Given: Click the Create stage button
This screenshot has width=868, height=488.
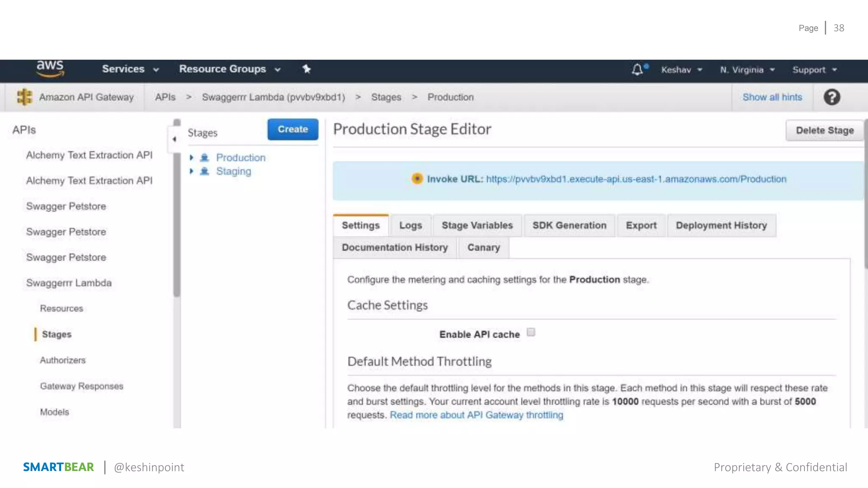Looking at the screenshot, I should [x=292, y=129].
